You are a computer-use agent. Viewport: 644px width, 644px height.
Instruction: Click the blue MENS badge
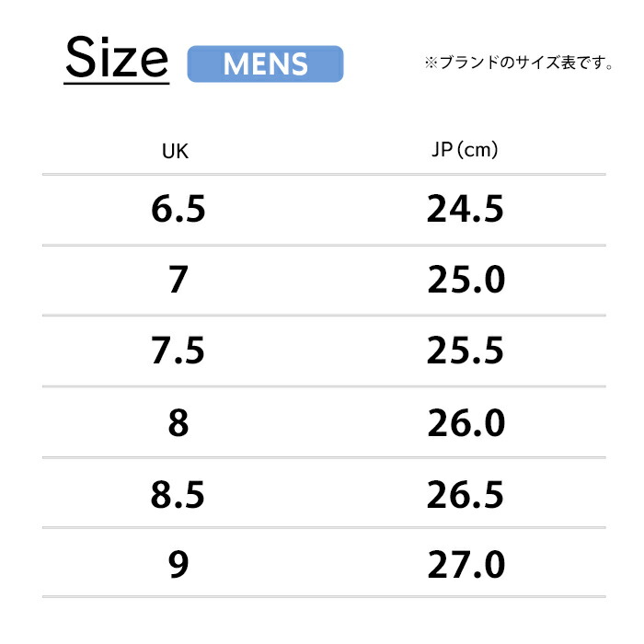coord(265,63)
